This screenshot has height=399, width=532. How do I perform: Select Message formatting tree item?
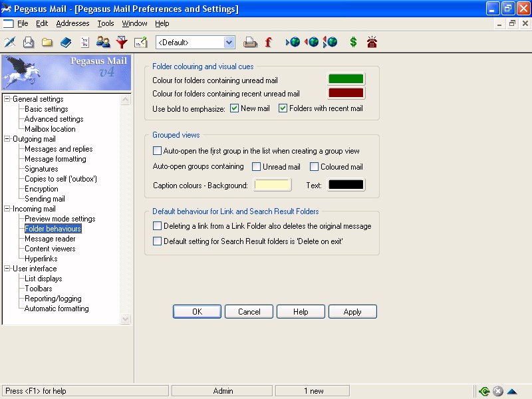pyautogui.click(x=55, y=159)
